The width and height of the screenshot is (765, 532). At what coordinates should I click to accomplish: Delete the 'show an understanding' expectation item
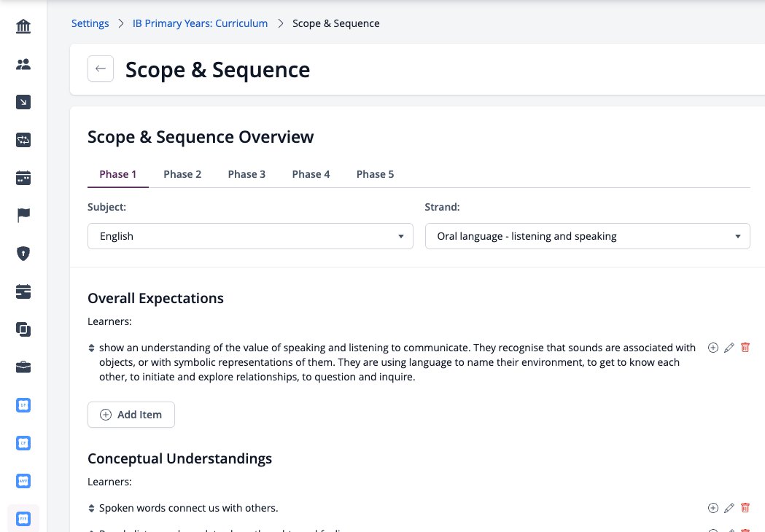[745, 347]
